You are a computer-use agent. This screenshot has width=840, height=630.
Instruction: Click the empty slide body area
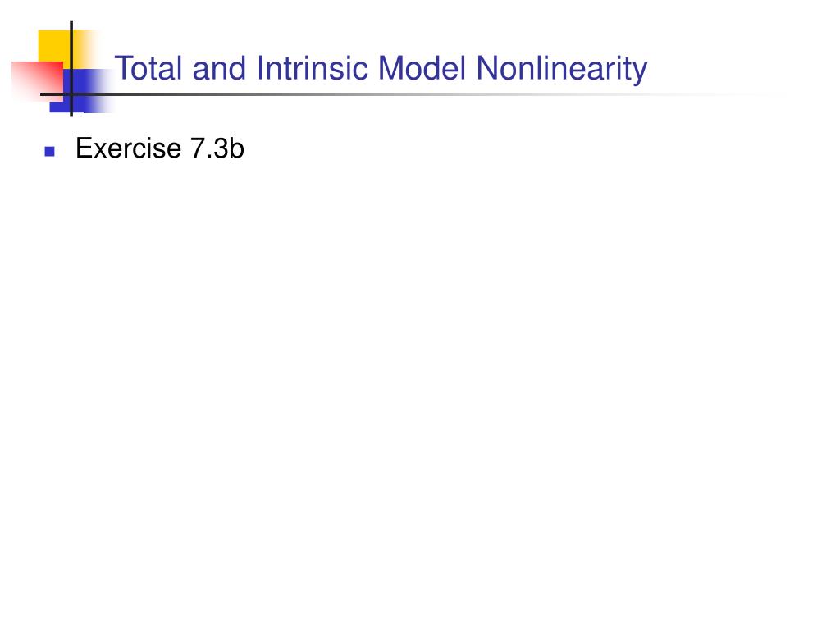point(420,375)
